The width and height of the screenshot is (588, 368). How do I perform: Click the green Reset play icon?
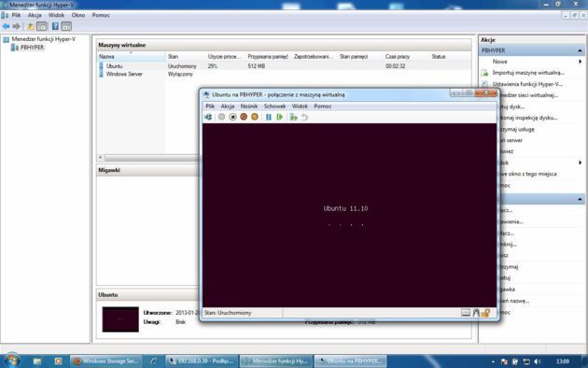279,117
